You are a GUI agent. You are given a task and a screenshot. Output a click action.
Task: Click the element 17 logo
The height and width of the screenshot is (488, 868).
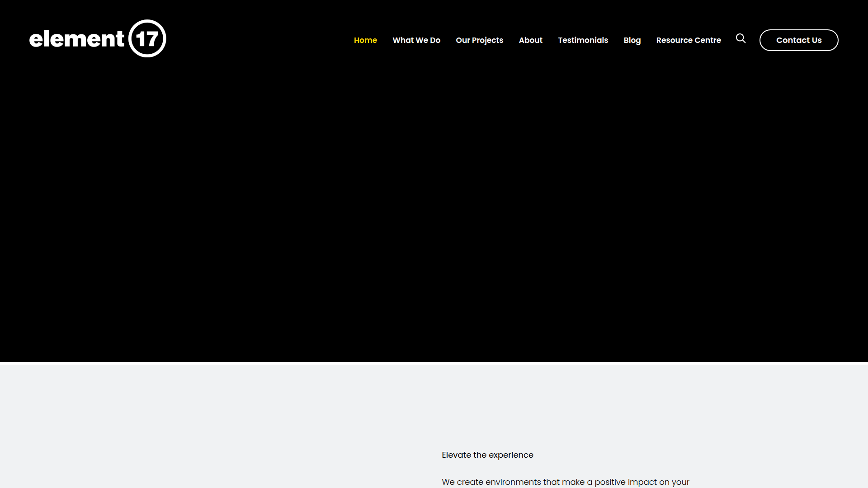[x=98, y=38]
